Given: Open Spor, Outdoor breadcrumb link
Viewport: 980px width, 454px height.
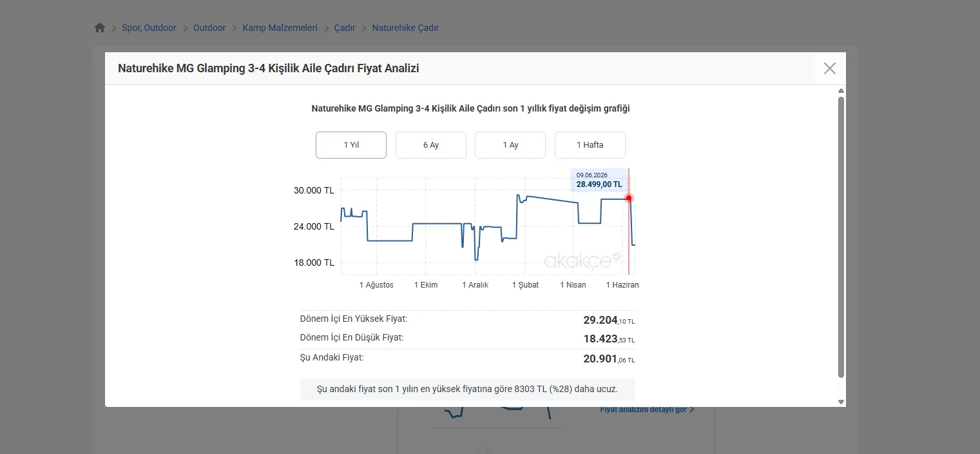Looking at the screenshot, I should [x=149, y=28].
